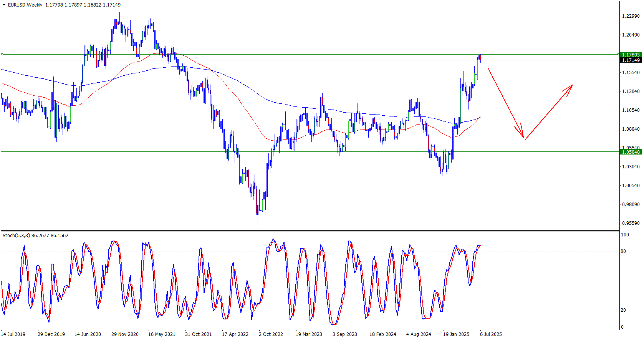
Task: Click the right-end handle of the gray horizontal line
Action: (618, 55)
